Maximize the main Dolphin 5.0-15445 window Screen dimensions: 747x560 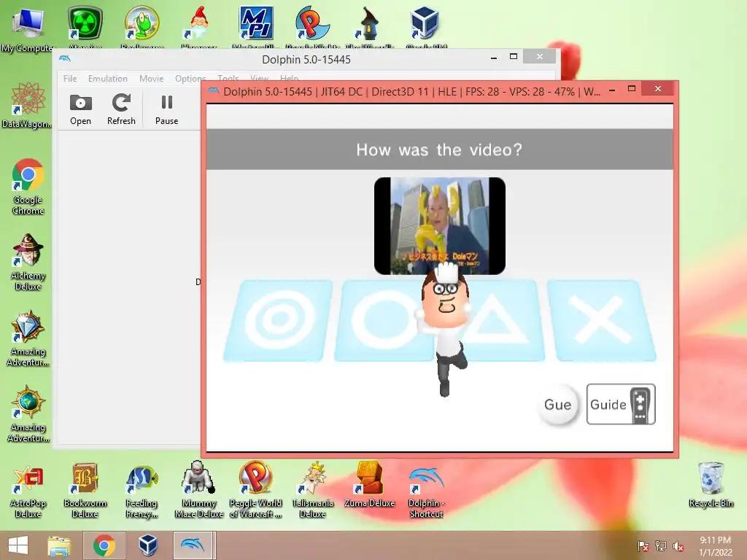(514, 57)
